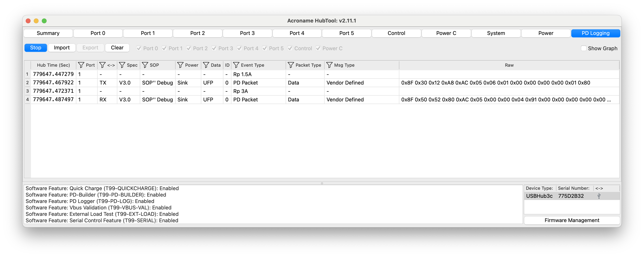This screenshot has width=644, height=257.
Task: Toggle the Control logging checkbox
Action: 290,48
